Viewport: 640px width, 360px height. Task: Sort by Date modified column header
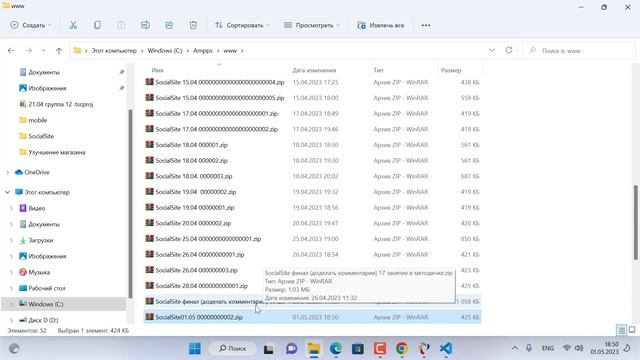314,70
